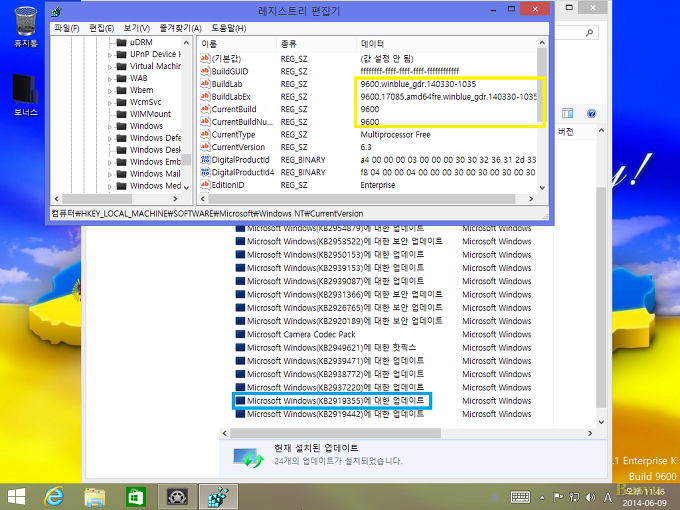This screenshot has height=510, width=680.
Task: Expand the Windows tree node
Action: (110, 127)
